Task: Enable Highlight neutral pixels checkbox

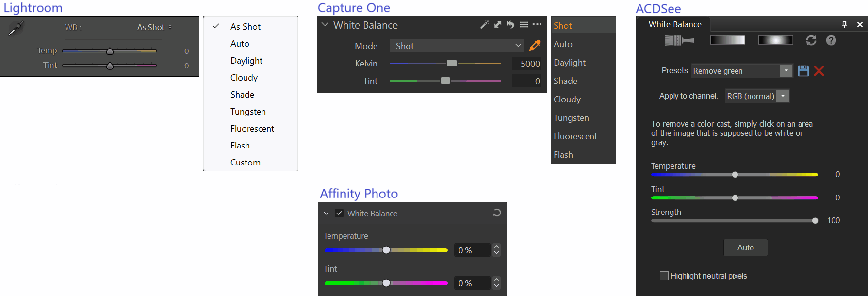Action: (664, 276)
